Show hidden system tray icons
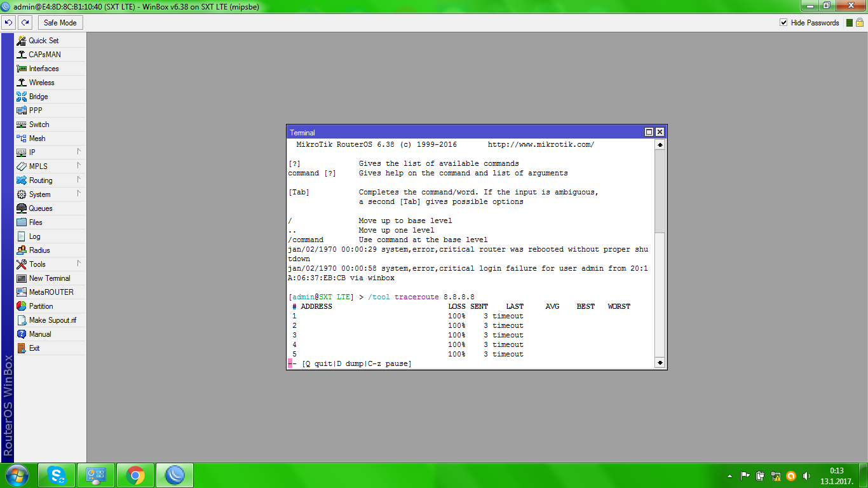 pos(729,476)
